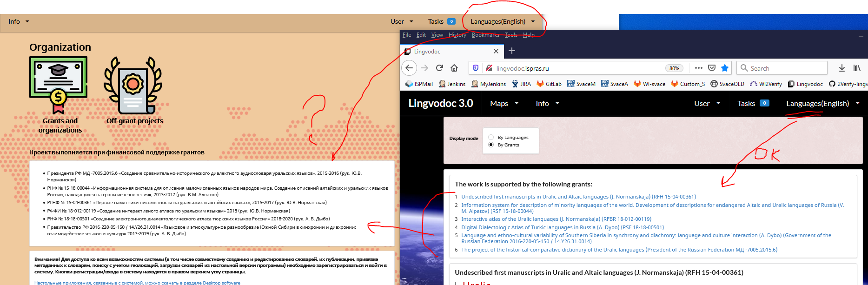Close the Lingvodoc tab

pyautogui.click(x=496, y=51)
